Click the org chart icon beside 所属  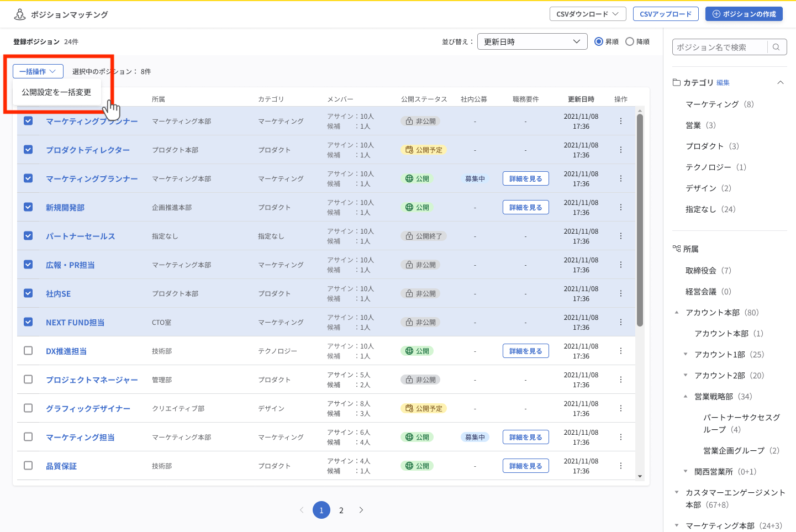click(x=677, y=249)
